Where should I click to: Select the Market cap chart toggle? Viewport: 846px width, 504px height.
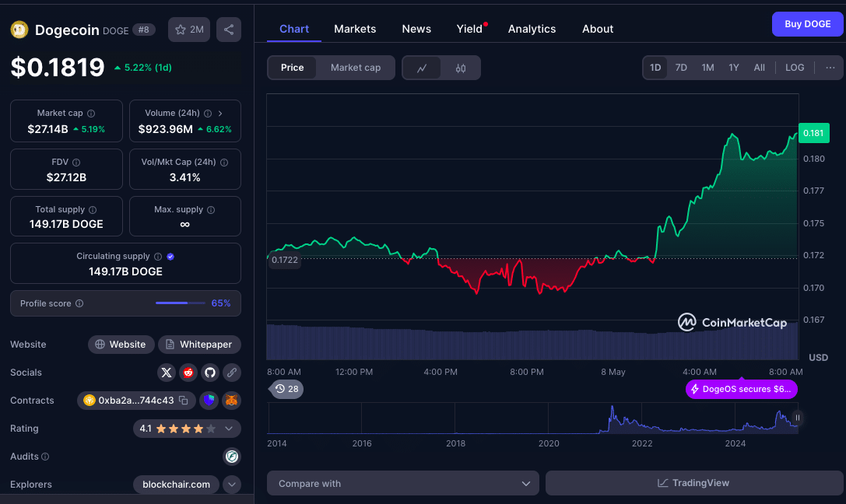click(356, 68)
